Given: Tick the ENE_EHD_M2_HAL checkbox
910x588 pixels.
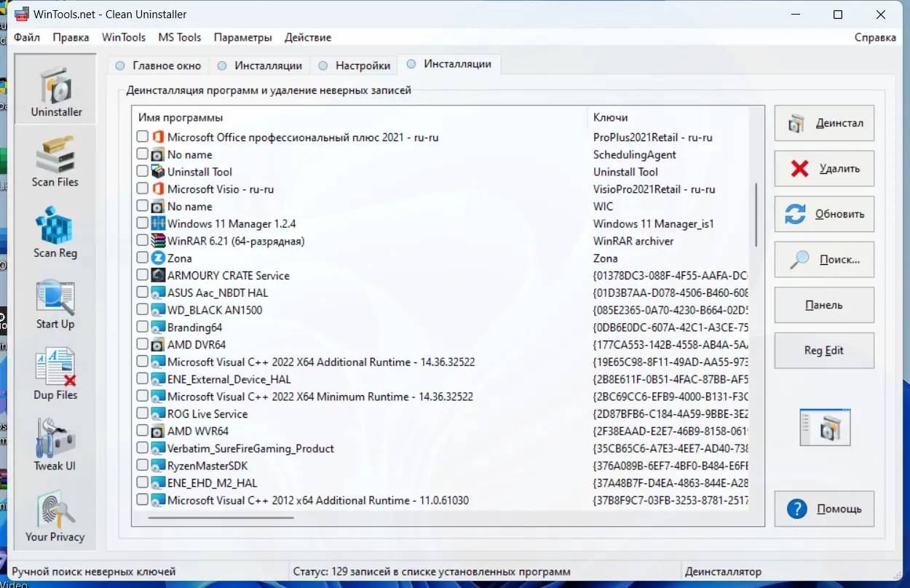Looking at the screenshot, I should [x=143, y=483].
